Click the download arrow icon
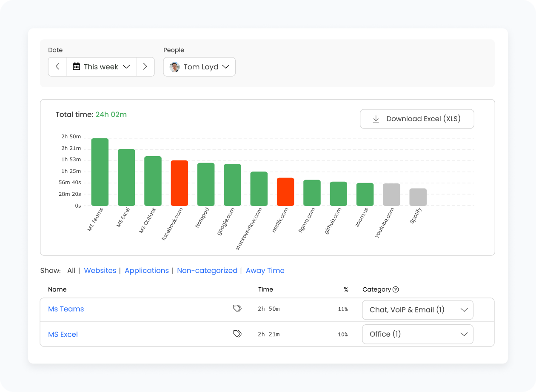 [x=376, y=119]
